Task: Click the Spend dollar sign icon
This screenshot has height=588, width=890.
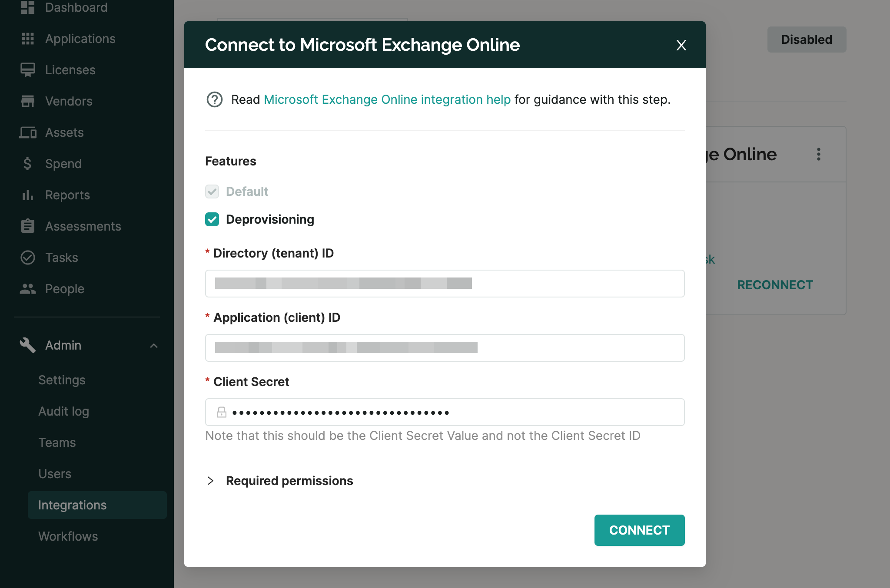Action: (x=28, y=164)
